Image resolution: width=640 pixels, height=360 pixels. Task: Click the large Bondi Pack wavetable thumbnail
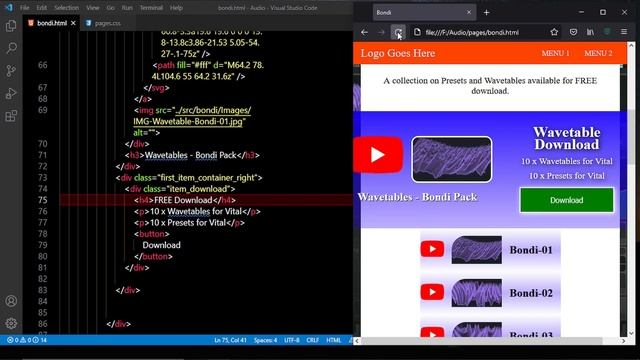coord(452,160)
